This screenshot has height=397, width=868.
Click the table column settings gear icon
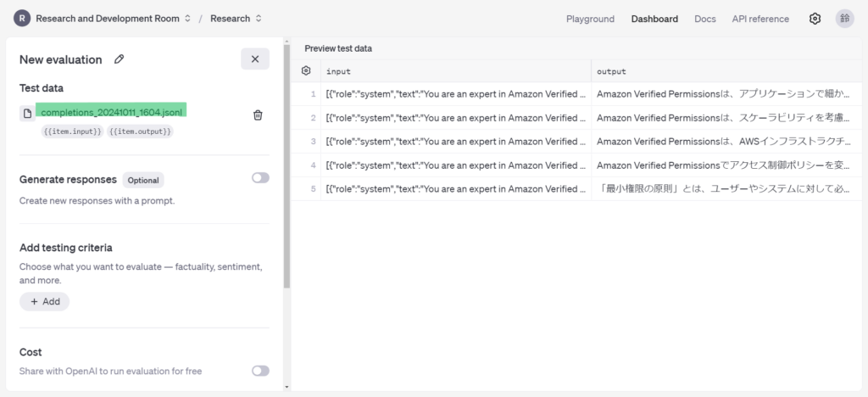click(306, 71)
